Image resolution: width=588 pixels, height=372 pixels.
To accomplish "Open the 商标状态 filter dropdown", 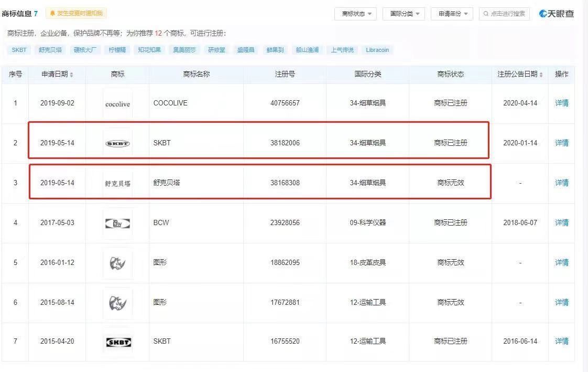I will click(x=356, y=14).
